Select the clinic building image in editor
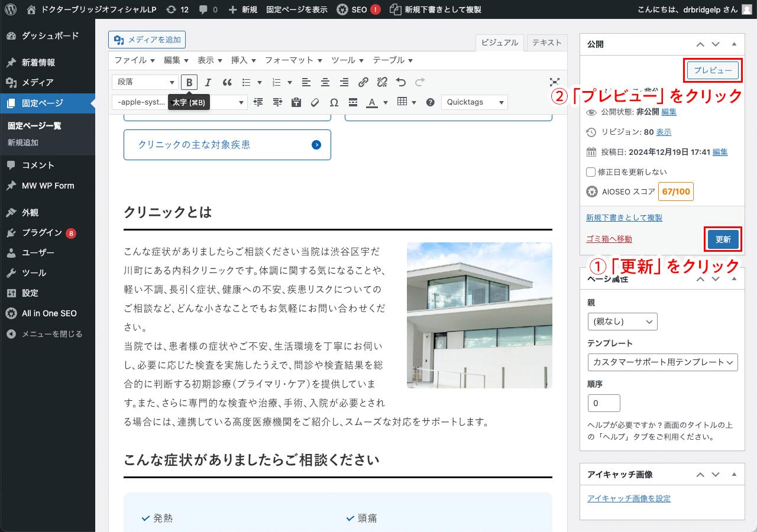 click(480, 315)
